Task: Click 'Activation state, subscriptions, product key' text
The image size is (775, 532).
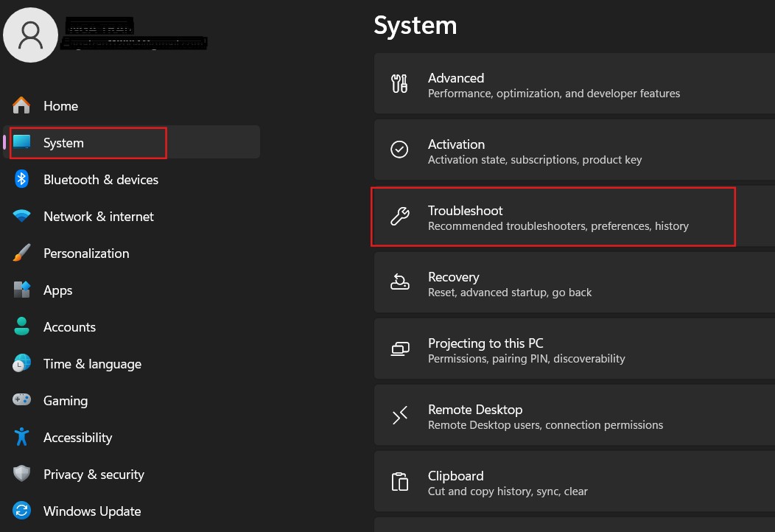Action: click(x=535, y=160)
